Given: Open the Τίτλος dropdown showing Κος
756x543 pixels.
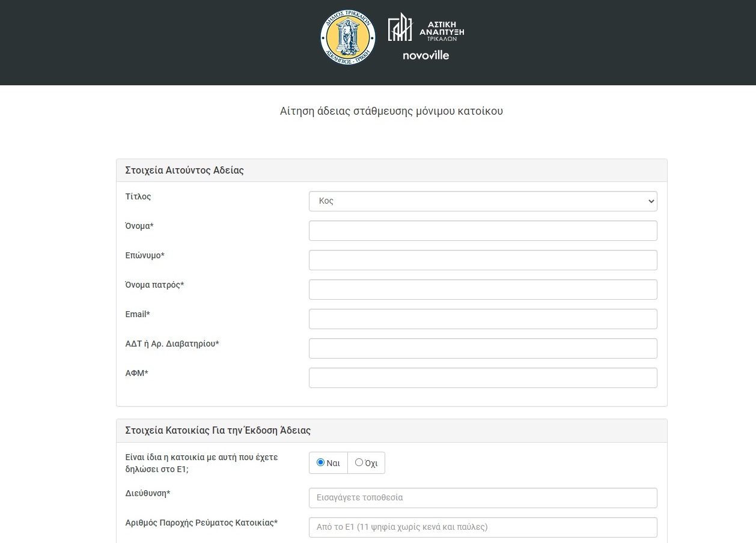Looking at the screenshot, I should tap(483, 201).
